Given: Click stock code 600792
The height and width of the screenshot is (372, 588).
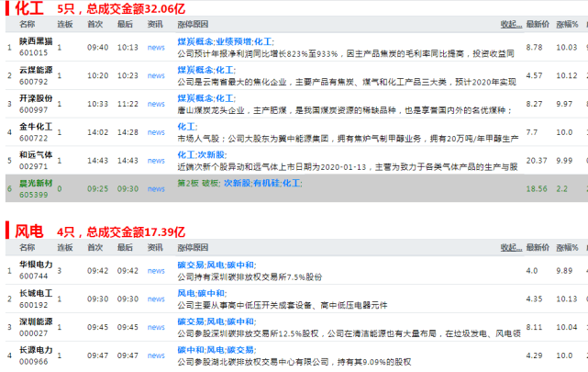Looking at the screenshot, I should point(34,82).
